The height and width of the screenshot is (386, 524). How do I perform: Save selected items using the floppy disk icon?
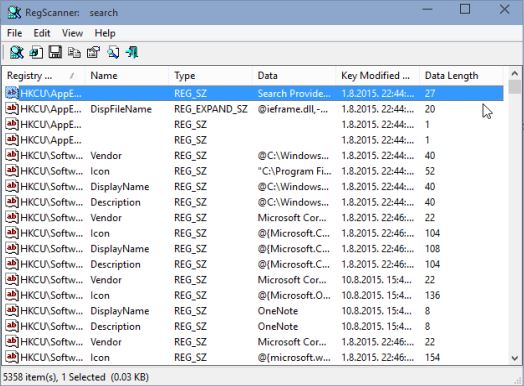(55, 52)
